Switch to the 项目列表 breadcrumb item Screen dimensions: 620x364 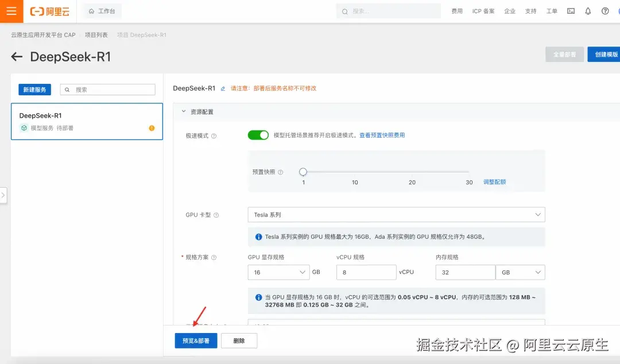pos(96,34)
